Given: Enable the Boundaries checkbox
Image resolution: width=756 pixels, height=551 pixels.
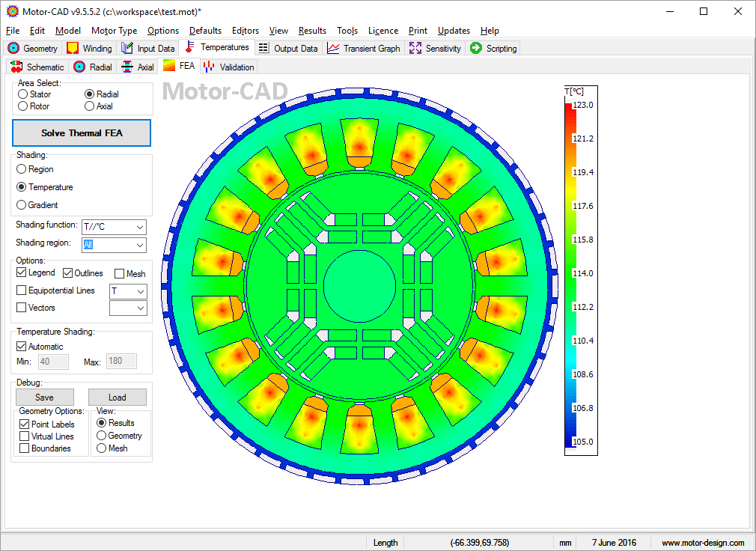Looking at the screenshot, I should (x=24, y=448).
